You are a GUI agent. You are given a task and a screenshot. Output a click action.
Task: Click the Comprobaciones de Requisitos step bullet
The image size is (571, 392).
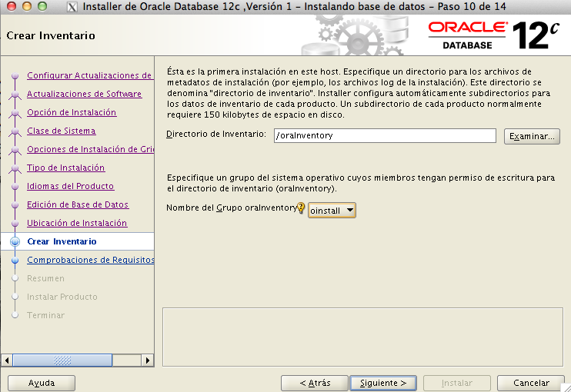click(15, 261)
